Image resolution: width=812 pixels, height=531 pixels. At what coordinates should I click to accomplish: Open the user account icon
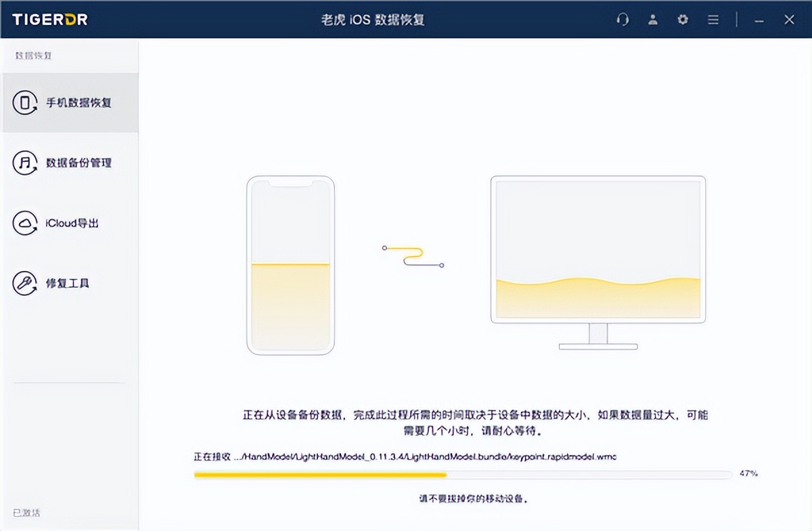click(x=653, y=20)
